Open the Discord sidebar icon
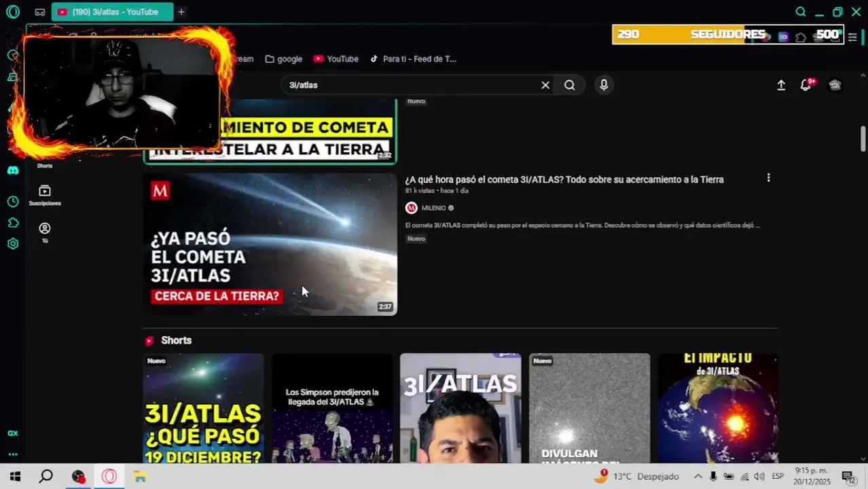The image size is (868, 489). coord(12,170)
